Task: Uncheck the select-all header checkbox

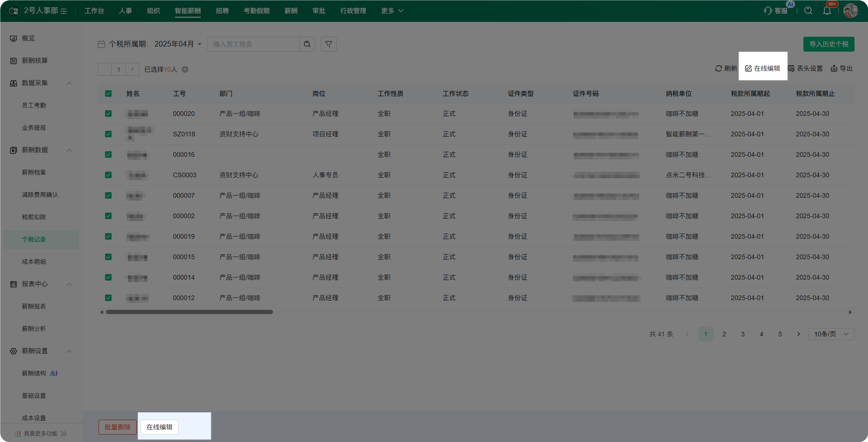Action: [108, 94]
